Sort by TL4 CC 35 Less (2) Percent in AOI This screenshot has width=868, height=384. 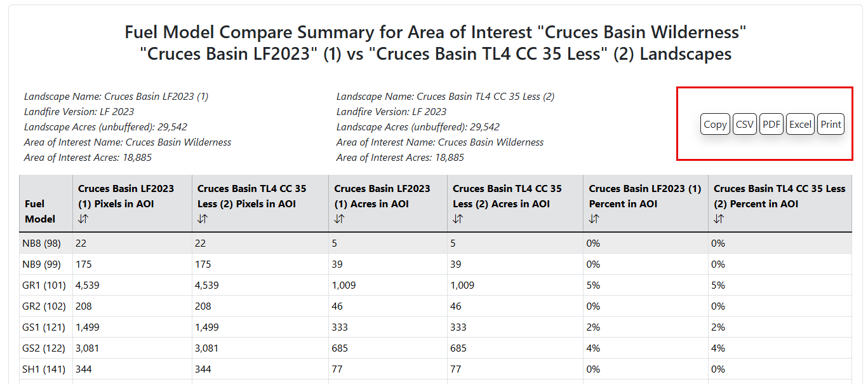[x=719, y=219]
